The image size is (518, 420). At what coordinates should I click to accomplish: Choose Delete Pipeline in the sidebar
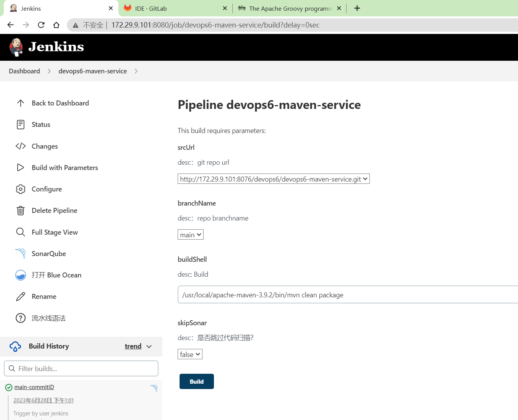point(55,211)
